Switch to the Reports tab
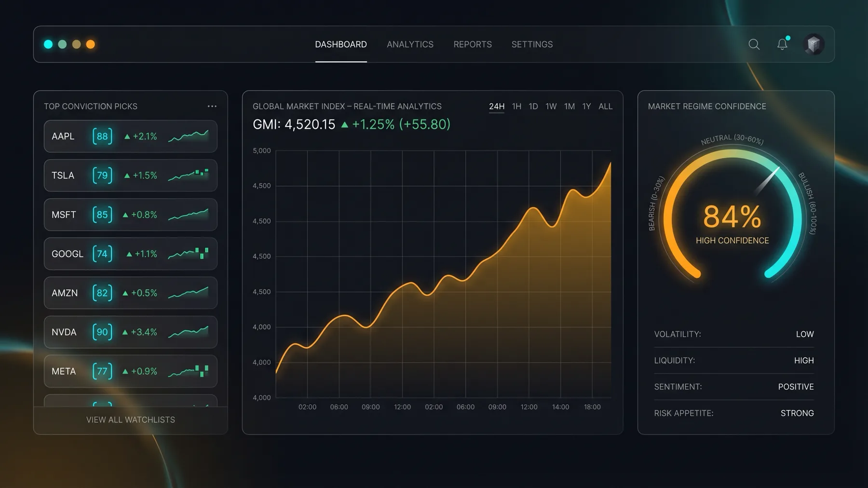This screenshot has width=868, height=488. click(x=473, y=44)
